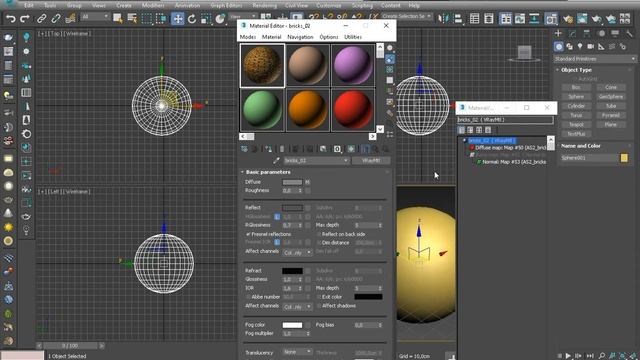Switch to the Create tab plus icon

(558, 33)
